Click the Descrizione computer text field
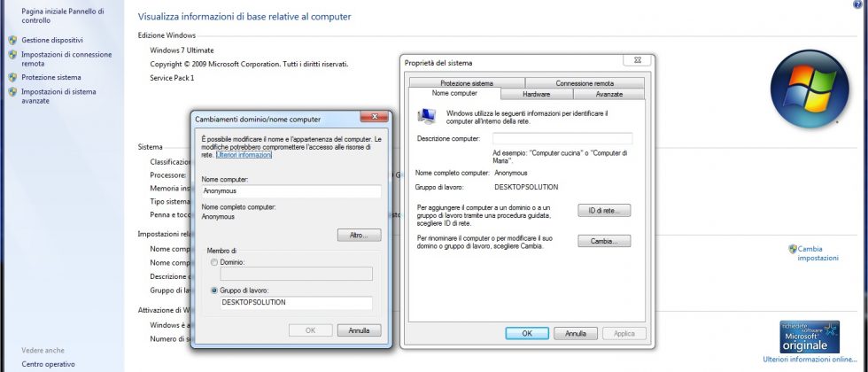The width and height of the screenshot is (868, 372). pyautogui.click(x=562, y=138)
